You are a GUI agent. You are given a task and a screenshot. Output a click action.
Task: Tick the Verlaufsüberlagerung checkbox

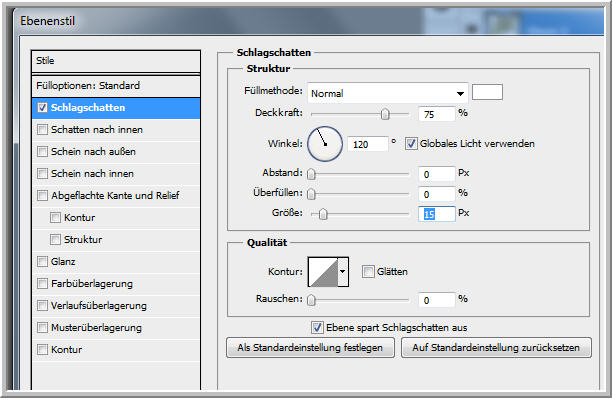tap(43, 305)
